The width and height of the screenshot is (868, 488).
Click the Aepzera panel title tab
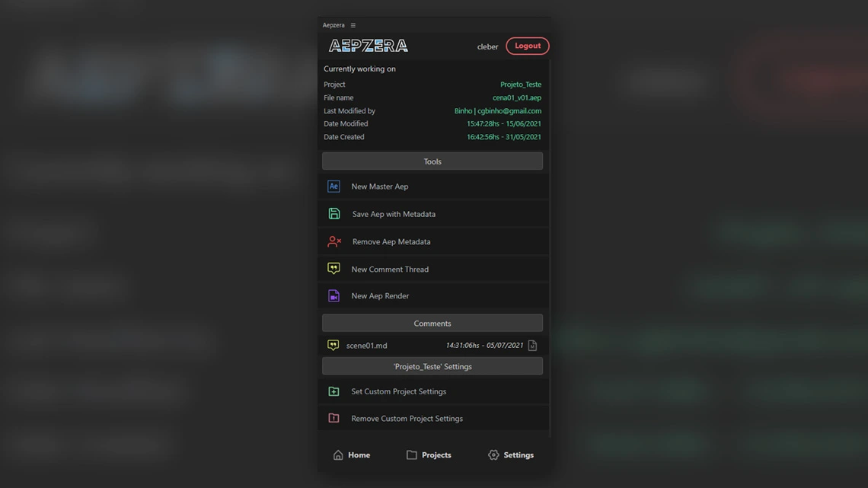click(333, 25)
